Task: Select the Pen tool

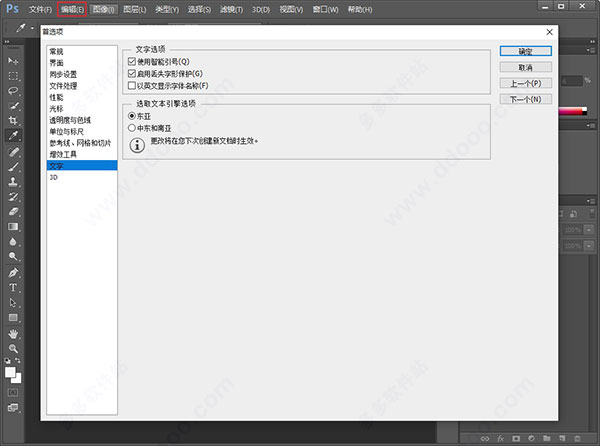Action: tap(13, 273)
